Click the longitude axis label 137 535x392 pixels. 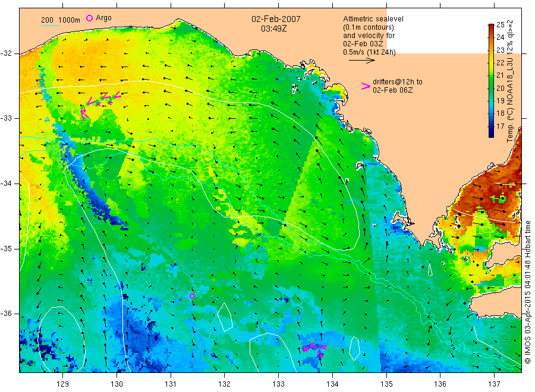[x=494, y=384]
